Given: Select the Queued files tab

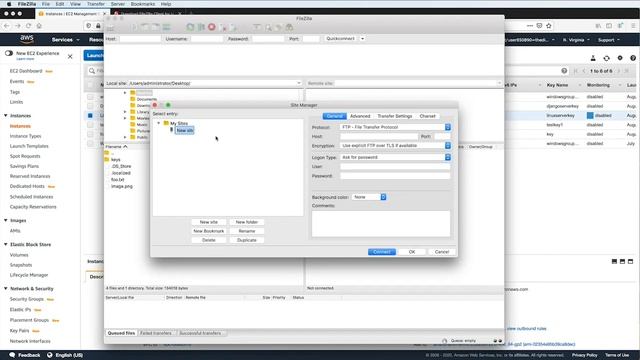Looking at the screenshot, I should tap(121, 333).
